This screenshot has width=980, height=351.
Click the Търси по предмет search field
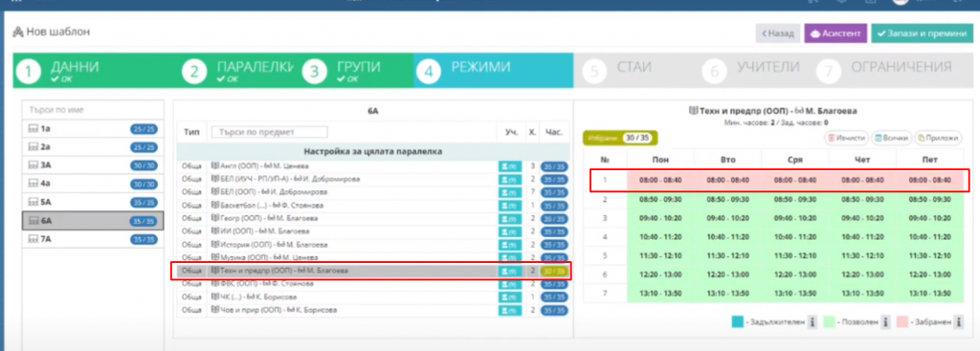[x=269, y=132]
